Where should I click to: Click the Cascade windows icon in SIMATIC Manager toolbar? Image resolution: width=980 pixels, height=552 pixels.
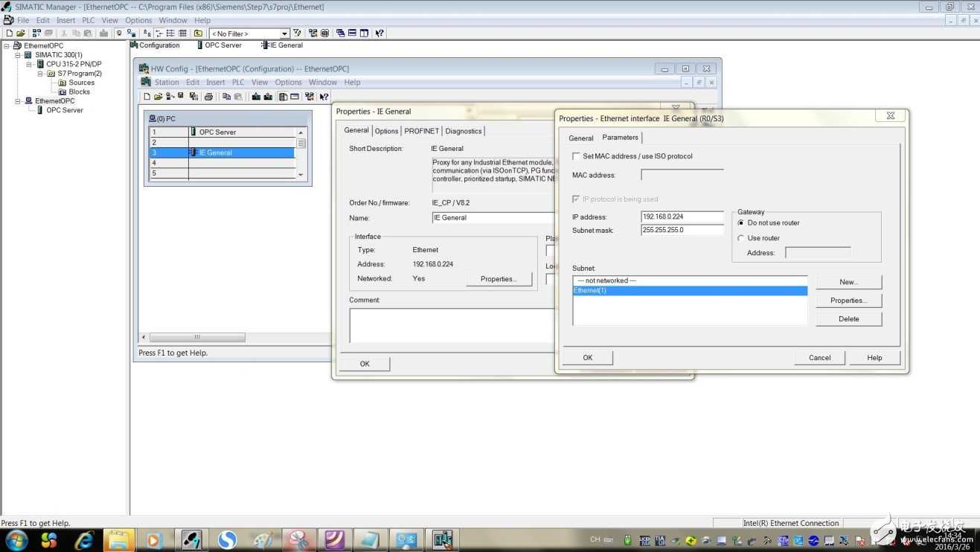click(340, 33)
